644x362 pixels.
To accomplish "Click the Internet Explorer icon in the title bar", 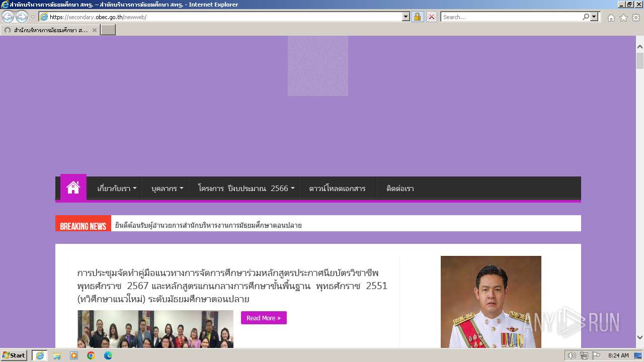I will [x=5, y=5].
